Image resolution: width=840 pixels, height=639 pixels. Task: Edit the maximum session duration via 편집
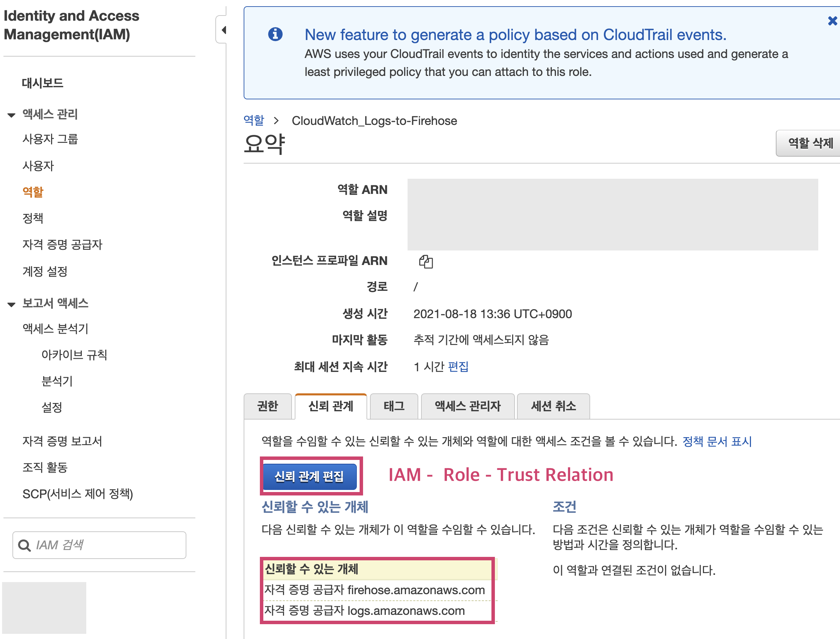tap(458, 367)
